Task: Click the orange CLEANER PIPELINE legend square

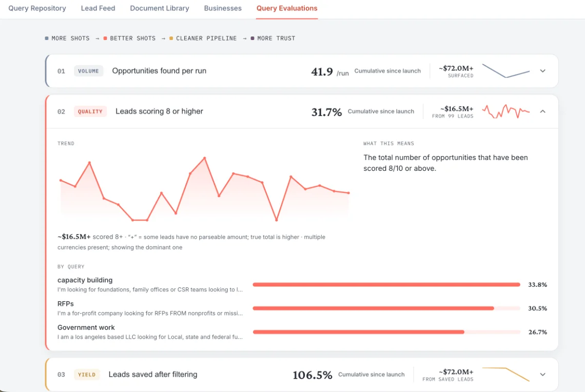Action: (171, 38)
